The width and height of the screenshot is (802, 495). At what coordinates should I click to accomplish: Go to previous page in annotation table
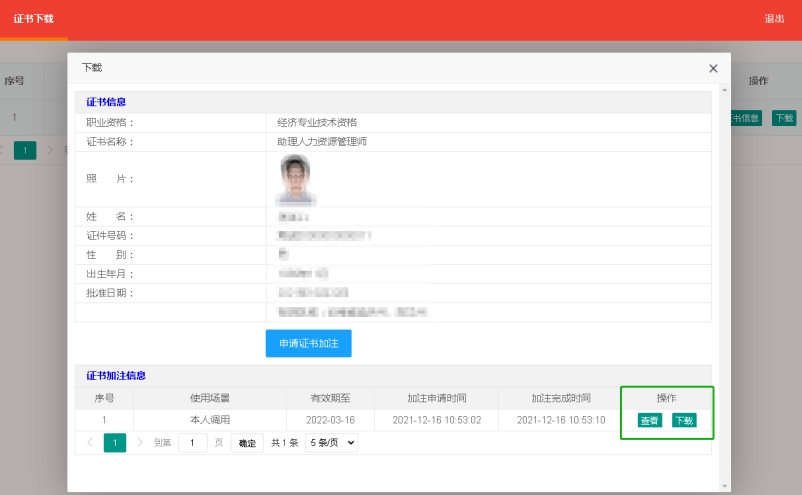(90, 442)
